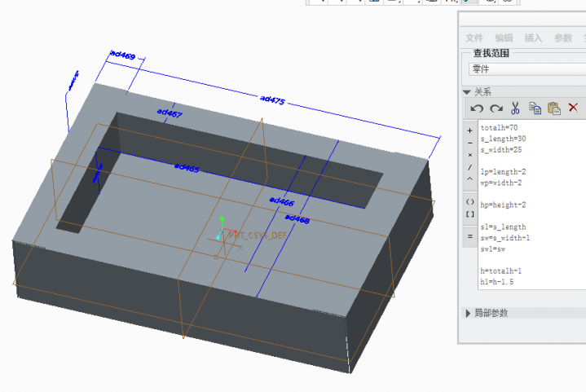Insert plus operator from the side column
Image resolution: width=586 pixels, height=392 pixels.
pos(469,130)
